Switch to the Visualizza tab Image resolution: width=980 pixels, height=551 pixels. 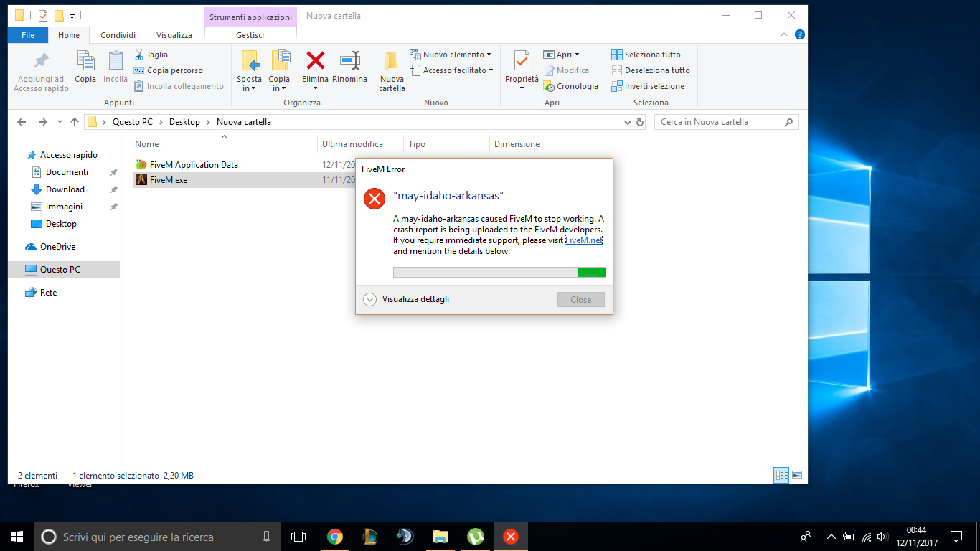(x=174, y=35)
